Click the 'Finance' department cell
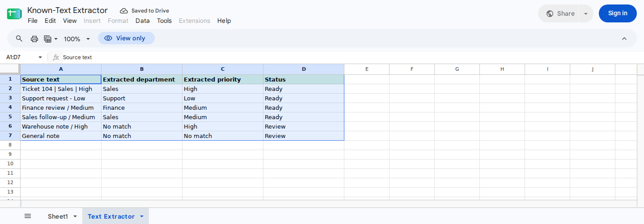This screenshot has width=644, height=224. point(142,108)
